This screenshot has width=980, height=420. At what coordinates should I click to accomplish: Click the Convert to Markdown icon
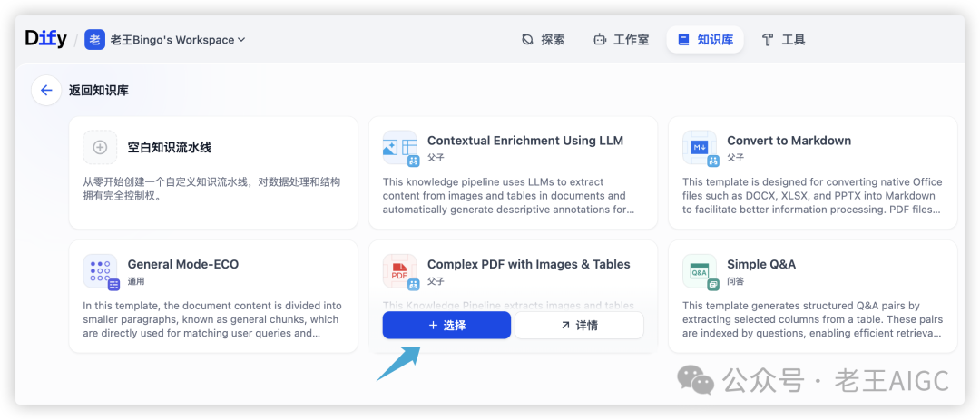coord(700,148)
